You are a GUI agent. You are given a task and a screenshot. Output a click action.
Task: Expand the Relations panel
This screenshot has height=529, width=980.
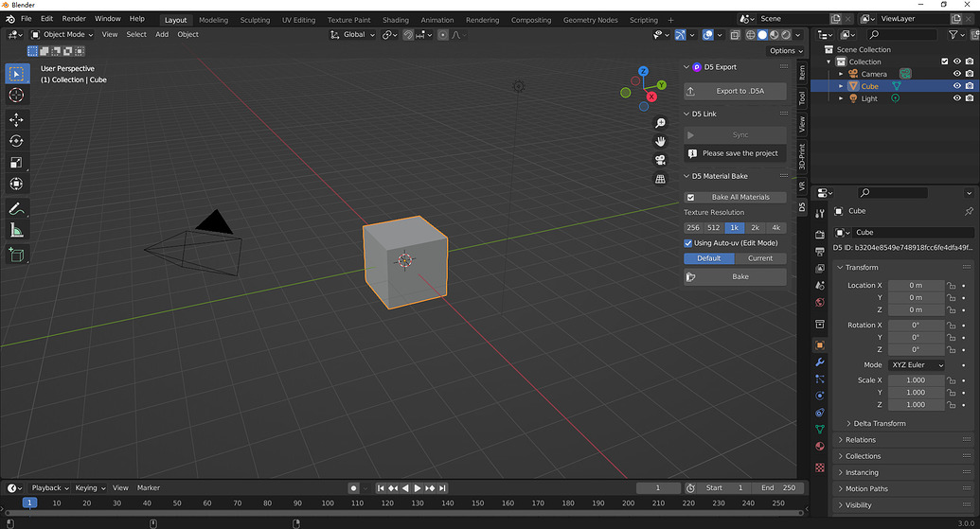pyautogui.click(x=861, y=440)
